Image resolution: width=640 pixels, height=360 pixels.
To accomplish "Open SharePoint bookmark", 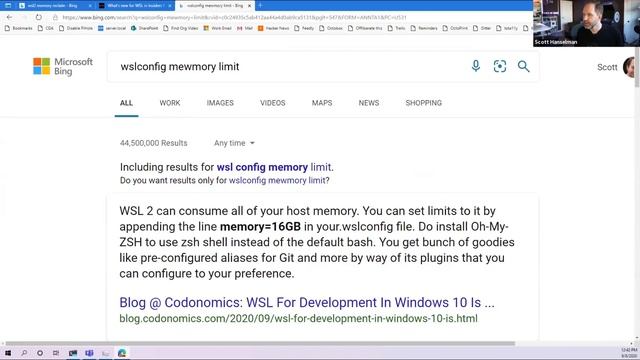I will (144, 28).
